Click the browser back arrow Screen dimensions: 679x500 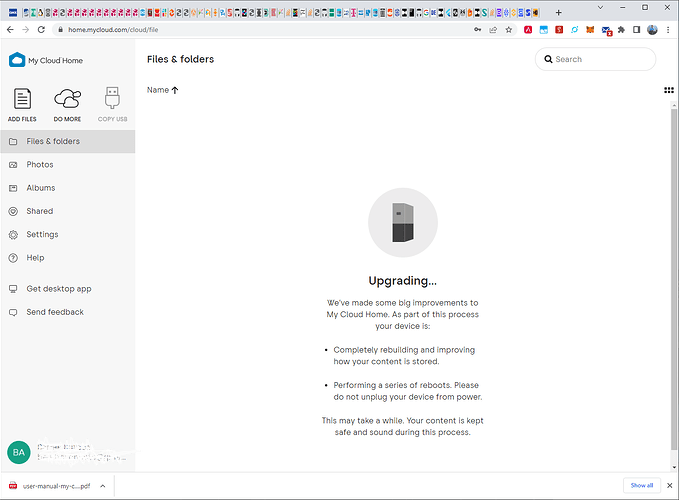tap(10, 29)
